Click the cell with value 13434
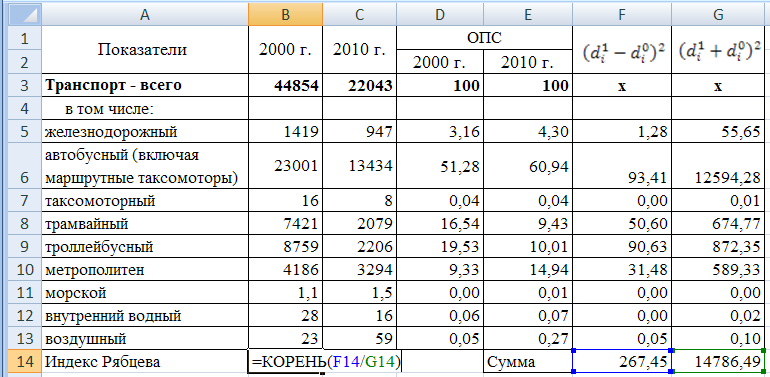 359,166
